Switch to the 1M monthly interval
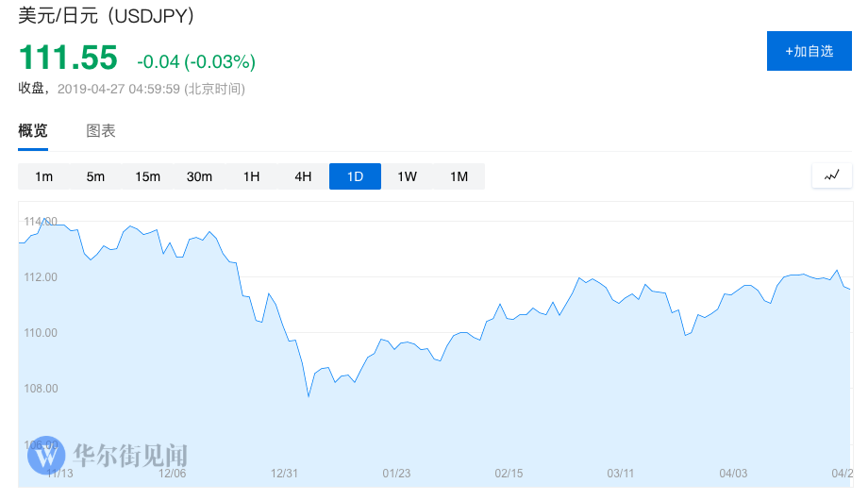The width and height of the screenshot is (868, 500). click(x=459, y=176)
